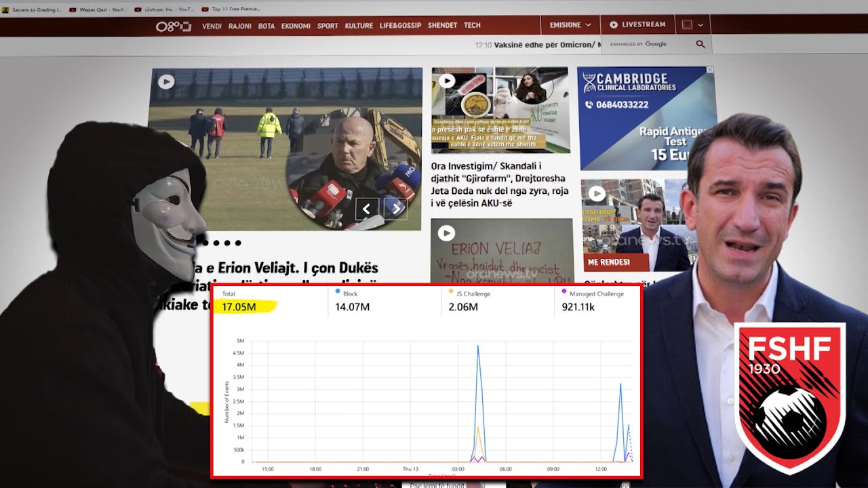Screen dimensions: 868x488
Task: Play the Gjirofarm investigation video
Action: tap(446, 81)
